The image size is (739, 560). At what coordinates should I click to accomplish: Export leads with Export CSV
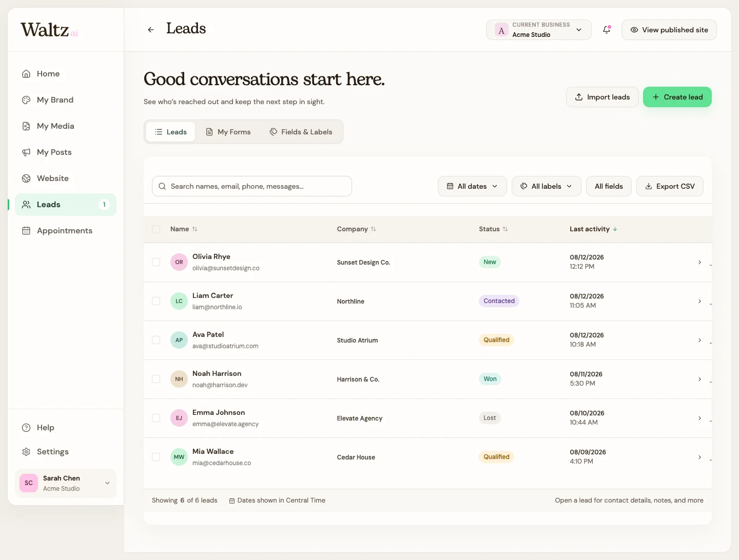point(670,186)
